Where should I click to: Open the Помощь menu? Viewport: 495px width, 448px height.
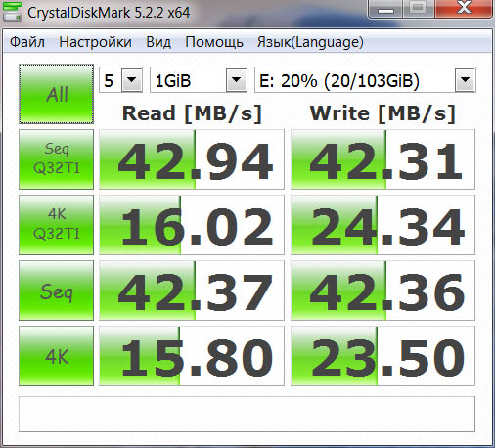coord(214,42)
